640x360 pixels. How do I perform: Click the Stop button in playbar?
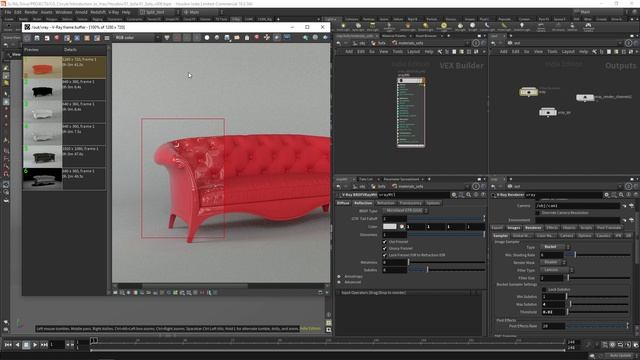pos(26,345)
